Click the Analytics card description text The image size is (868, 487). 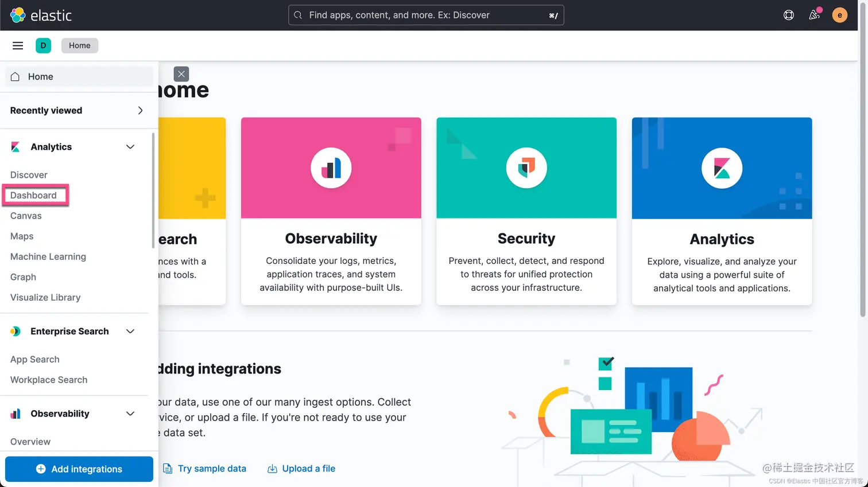coord(722,275)
